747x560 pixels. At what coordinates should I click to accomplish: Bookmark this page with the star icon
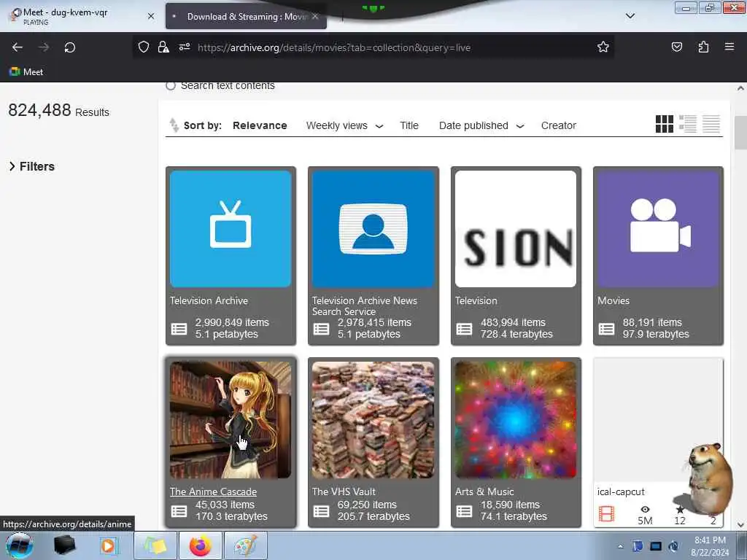603,47
